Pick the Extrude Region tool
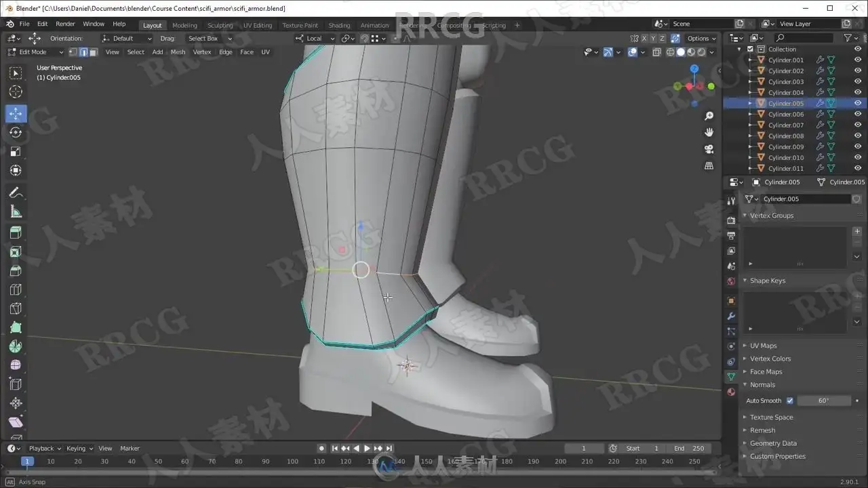The height and width of the screenshot is (488, 868). pyautogui.click(x=16, y=232)
